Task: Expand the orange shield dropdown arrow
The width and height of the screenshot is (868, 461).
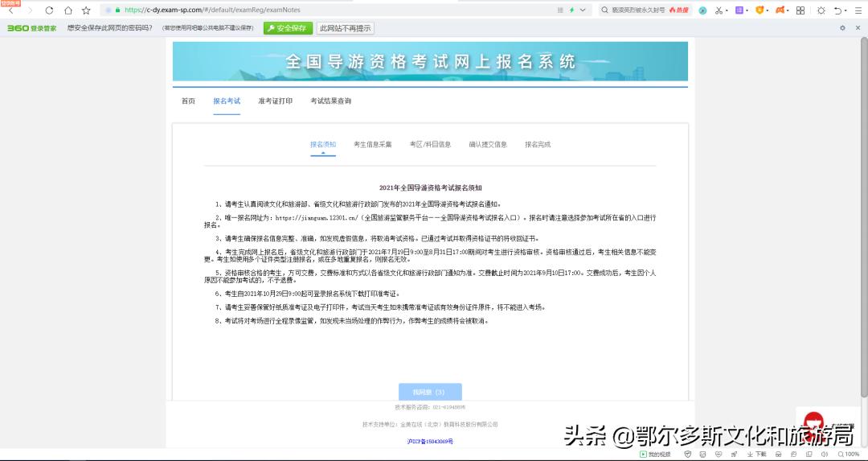Action: tap(768, 10)
